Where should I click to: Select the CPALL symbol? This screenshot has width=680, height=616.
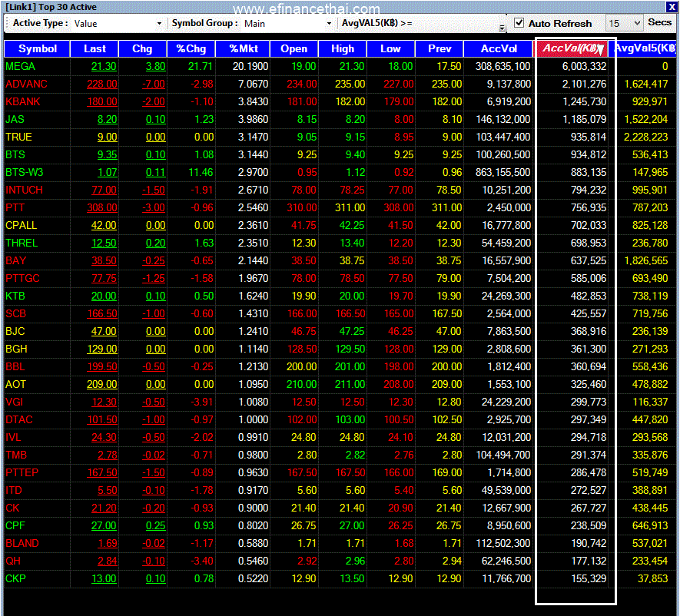22,225
